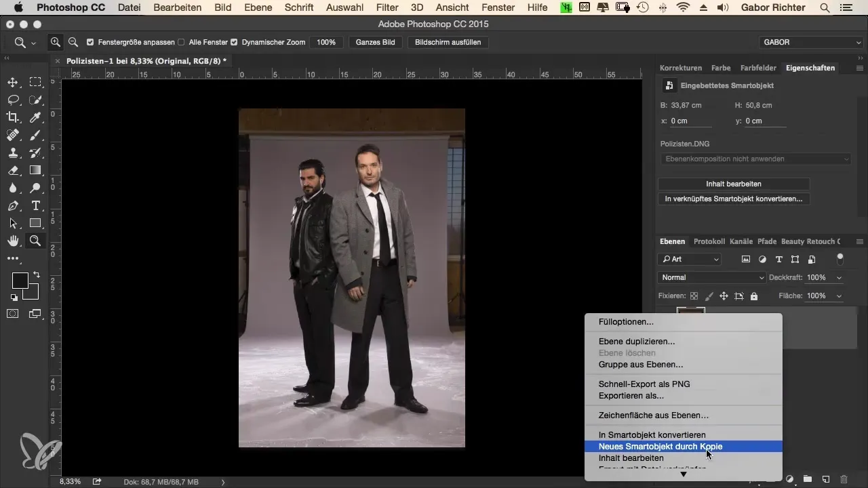Swap foreground and background colors
The width and height of the screenshot is (868, 488).
(36, 274)
